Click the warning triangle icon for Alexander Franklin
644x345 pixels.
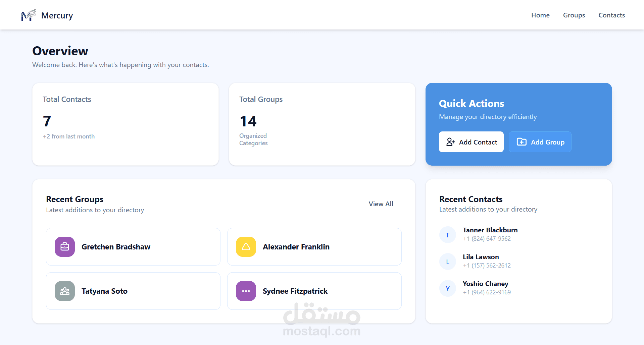(246, 247)
